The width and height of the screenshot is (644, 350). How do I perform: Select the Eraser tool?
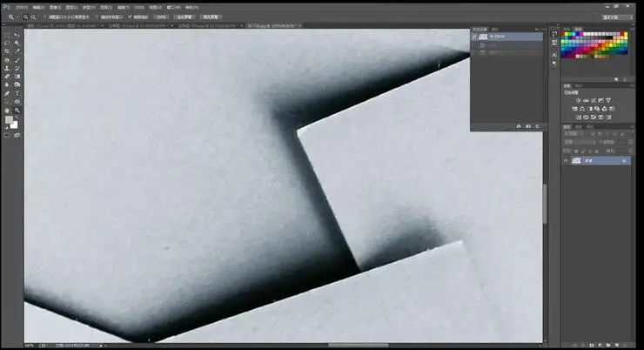coord(7,77)
